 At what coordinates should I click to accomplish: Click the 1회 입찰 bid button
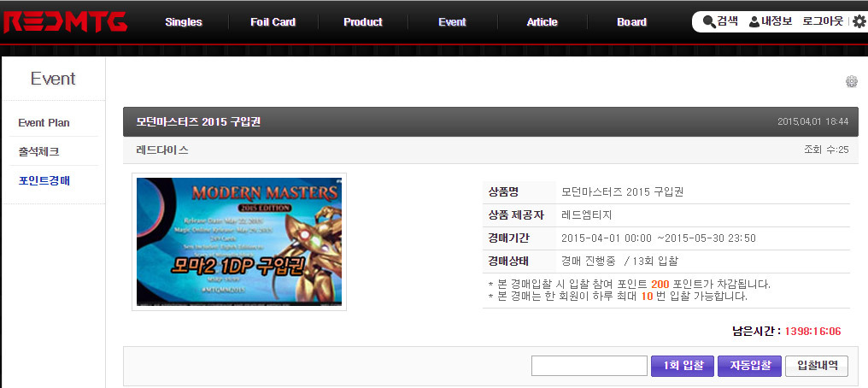[x=683, y=366]
